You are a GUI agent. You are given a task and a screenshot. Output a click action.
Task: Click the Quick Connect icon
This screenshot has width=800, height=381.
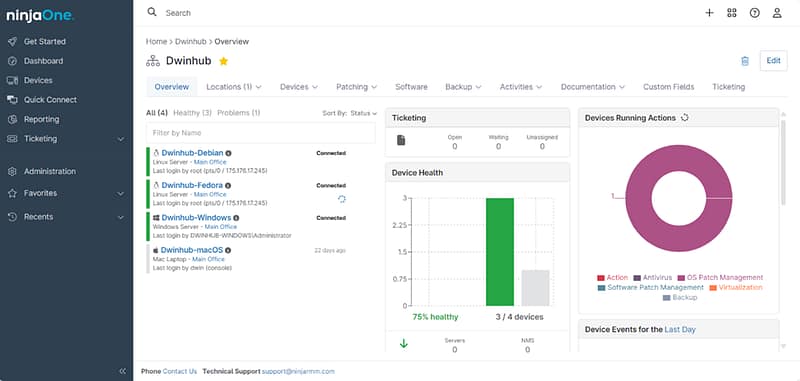(x=13, y=100)
